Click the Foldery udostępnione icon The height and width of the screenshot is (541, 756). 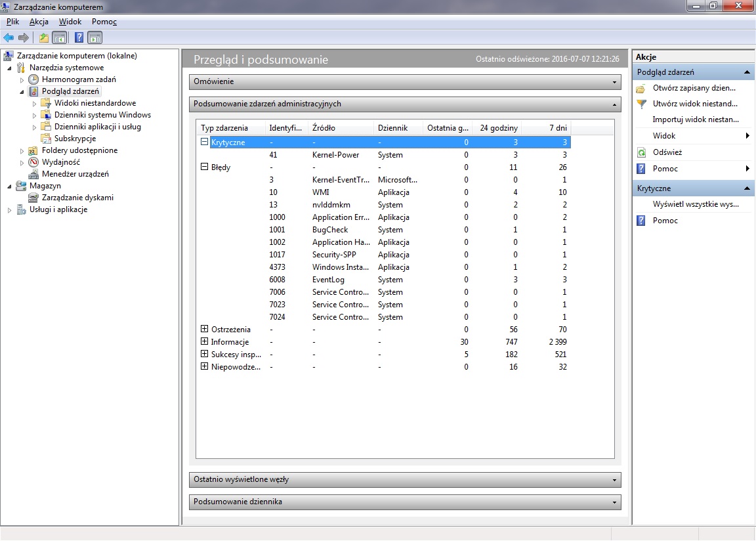point(33,150)
